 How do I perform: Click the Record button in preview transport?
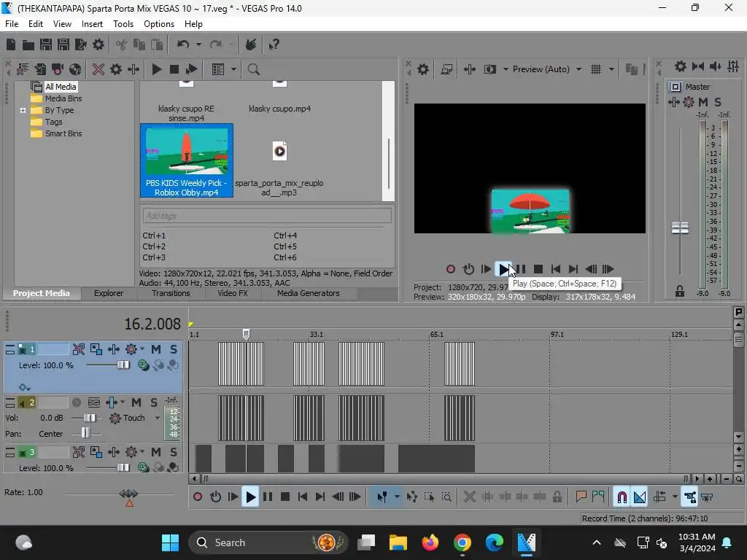pos(451,269)
